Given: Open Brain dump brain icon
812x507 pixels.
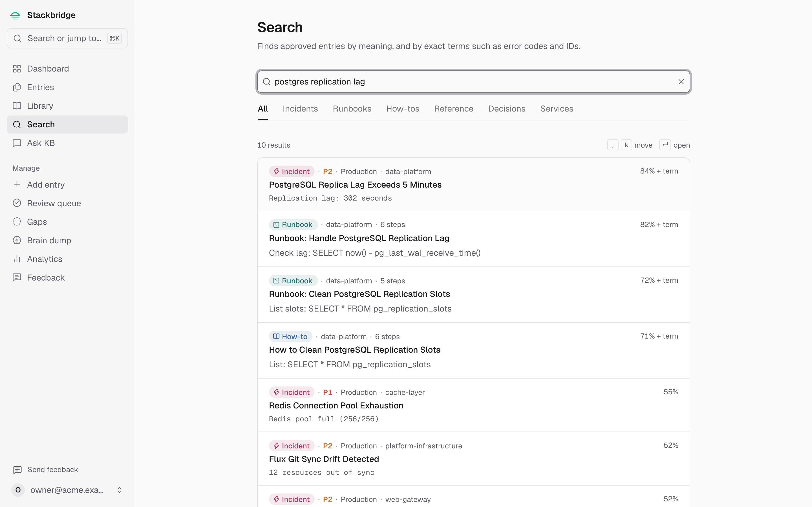Looking at the screenshot, I should click(x=17, y=241).
